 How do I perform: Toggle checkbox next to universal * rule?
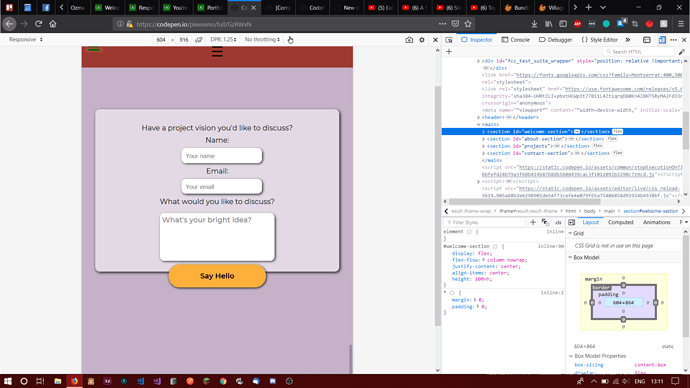452,293
